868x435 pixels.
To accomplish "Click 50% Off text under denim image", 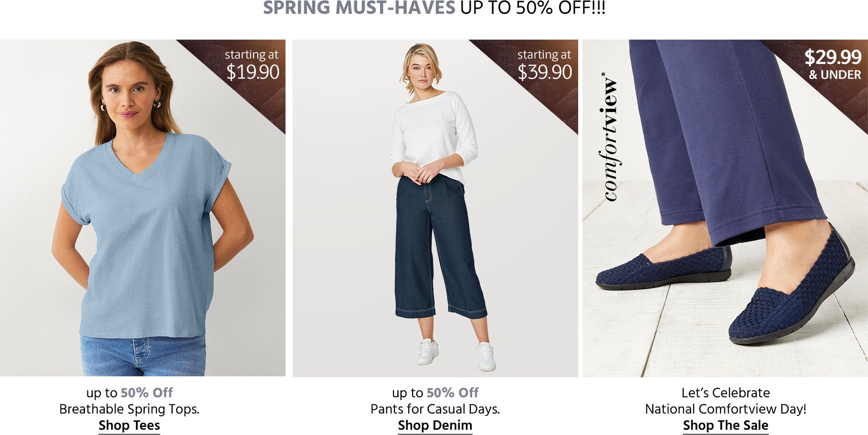I will [453, 393].
